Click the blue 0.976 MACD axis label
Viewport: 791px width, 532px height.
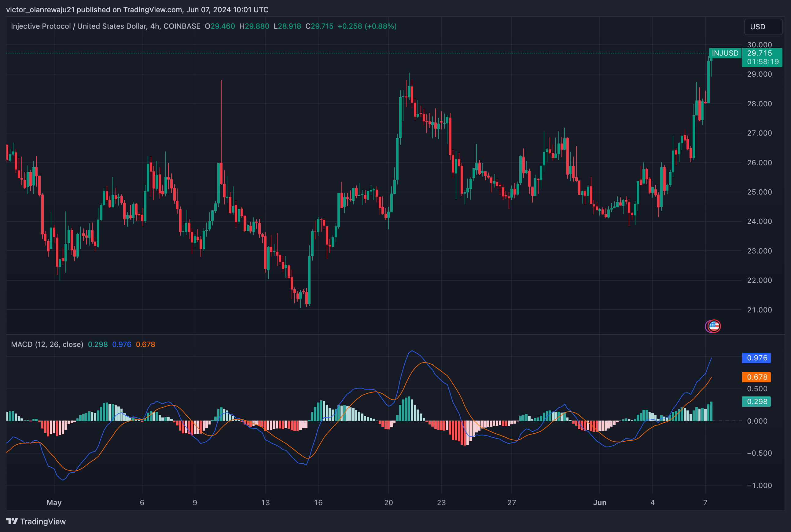tap(756, 358)
